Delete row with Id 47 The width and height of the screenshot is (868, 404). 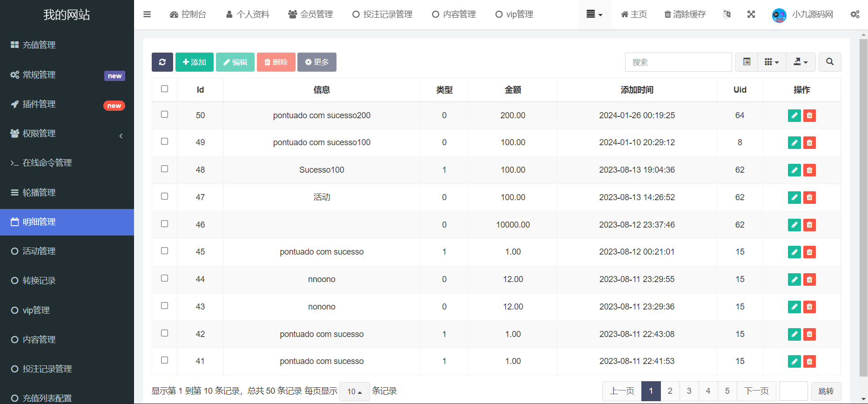click(810, 197)
